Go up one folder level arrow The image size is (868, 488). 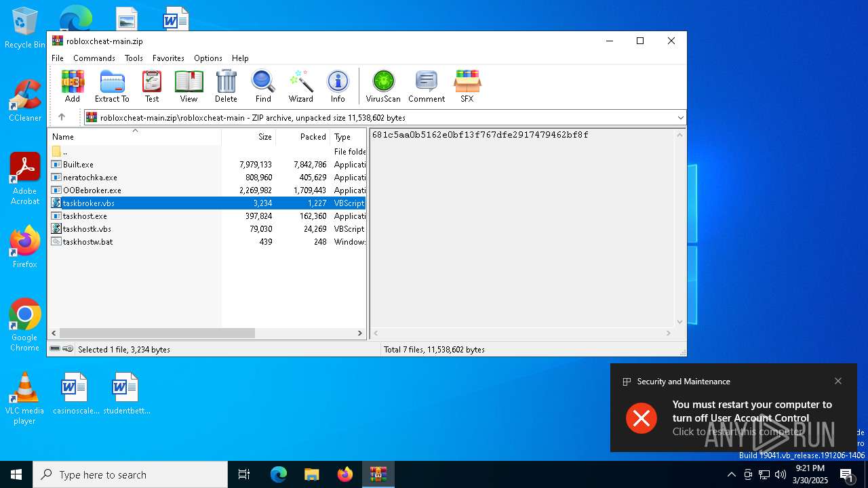(62, 117)
